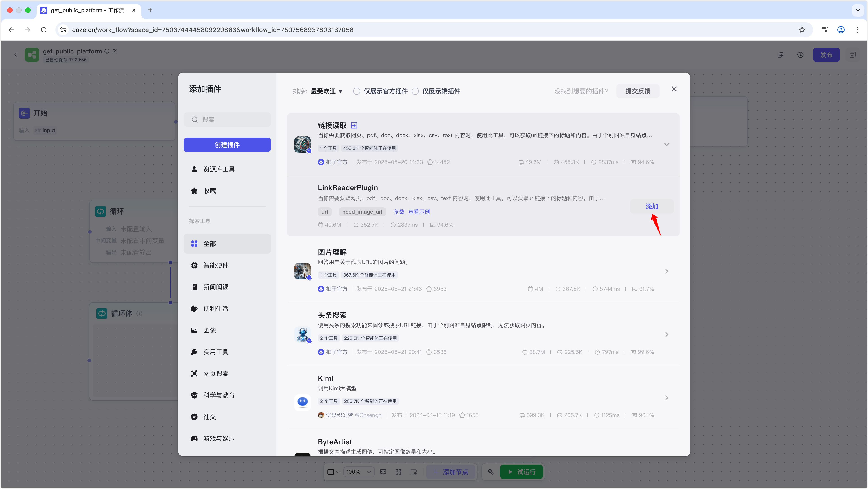Click the 头条搜索 plugin robot thumbnail
Screen dimensions: 868x489
pos(302,335)
